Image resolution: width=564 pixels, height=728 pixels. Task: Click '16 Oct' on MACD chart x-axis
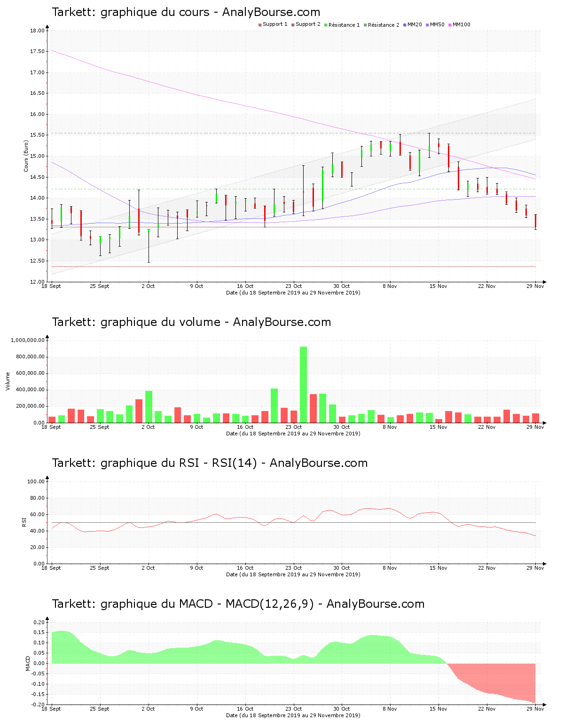(x=245, y=709)
